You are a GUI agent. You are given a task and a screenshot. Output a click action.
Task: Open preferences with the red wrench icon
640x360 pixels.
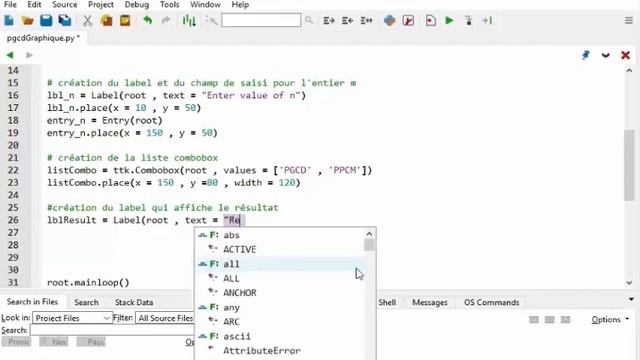point(408,20)
